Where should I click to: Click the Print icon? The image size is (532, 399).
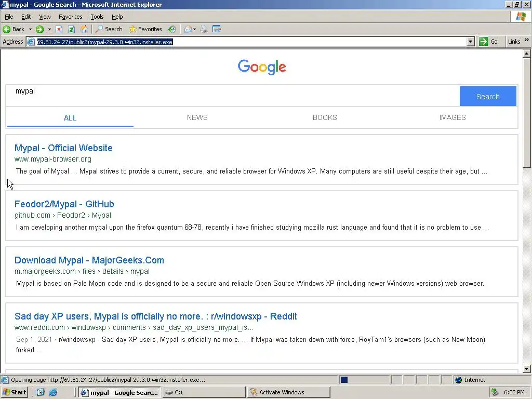204,29
